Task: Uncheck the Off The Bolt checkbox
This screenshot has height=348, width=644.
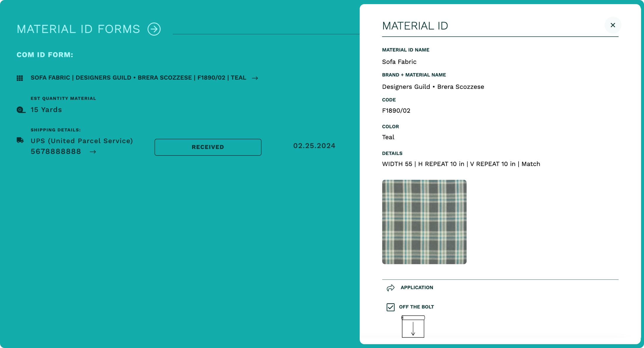Action: (390, 307)
